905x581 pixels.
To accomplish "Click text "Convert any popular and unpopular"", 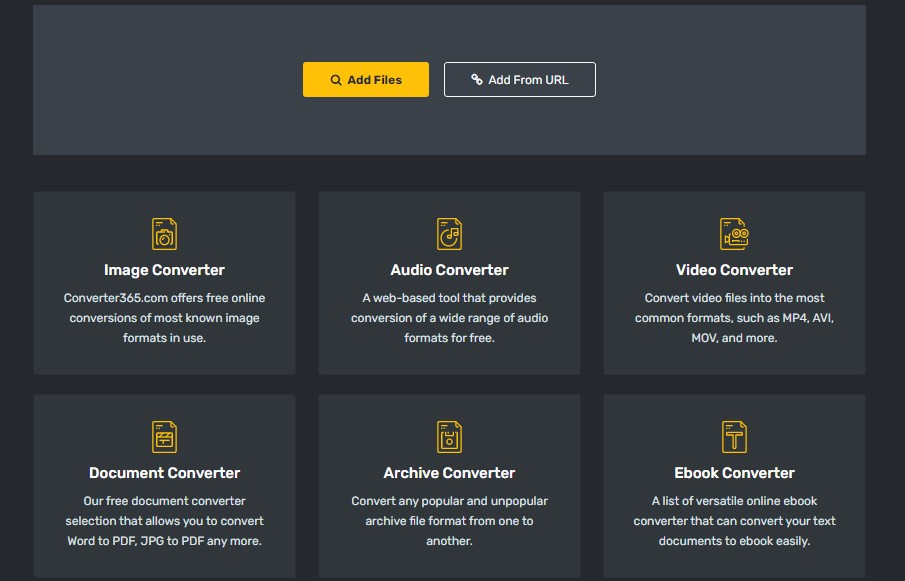I will click(x=449, y=501).
